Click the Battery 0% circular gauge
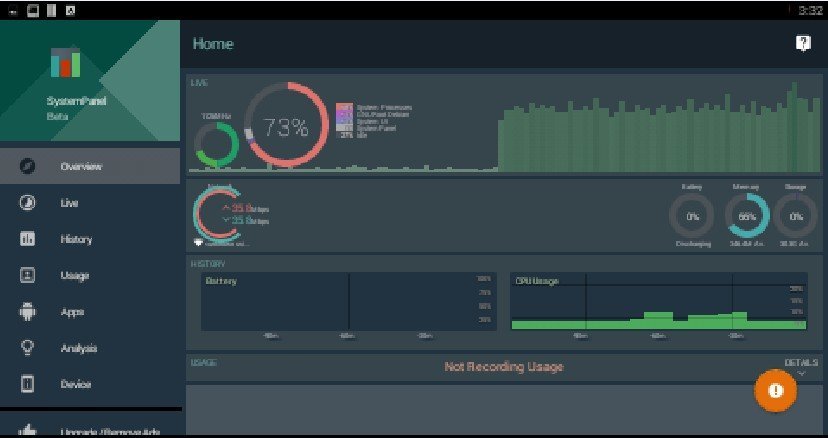Image resolution: width=828 pixels, height=438 pixels. click(691, 215)
